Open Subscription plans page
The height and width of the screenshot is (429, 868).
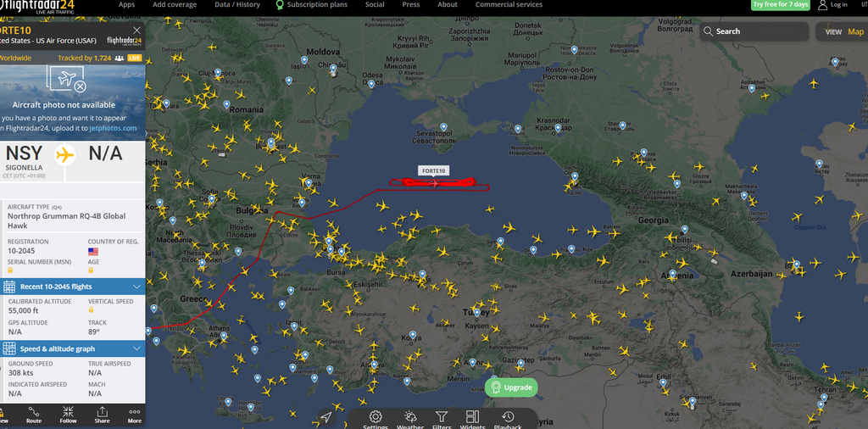click(312, 4)
